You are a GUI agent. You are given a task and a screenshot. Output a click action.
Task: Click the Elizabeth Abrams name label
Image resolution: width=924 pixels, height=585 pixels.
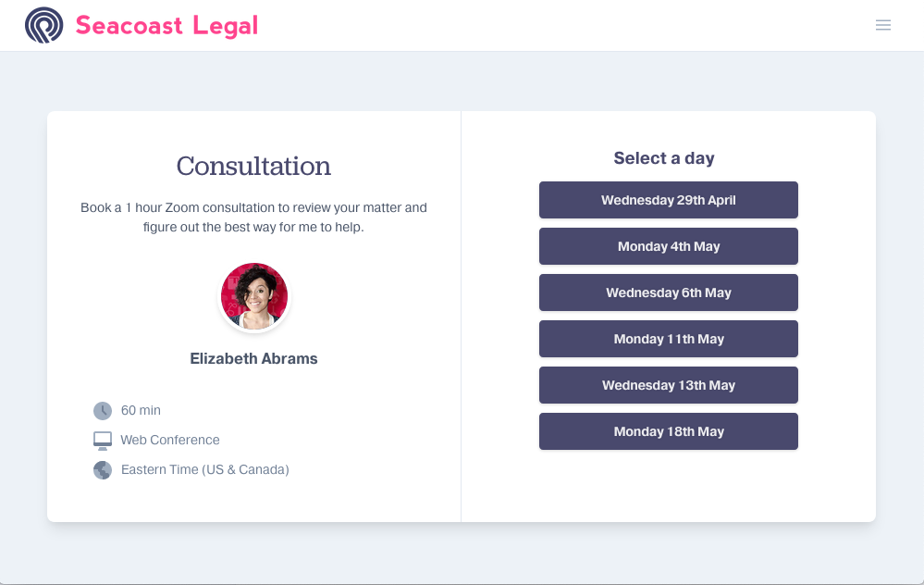click(x=253, y=358)
